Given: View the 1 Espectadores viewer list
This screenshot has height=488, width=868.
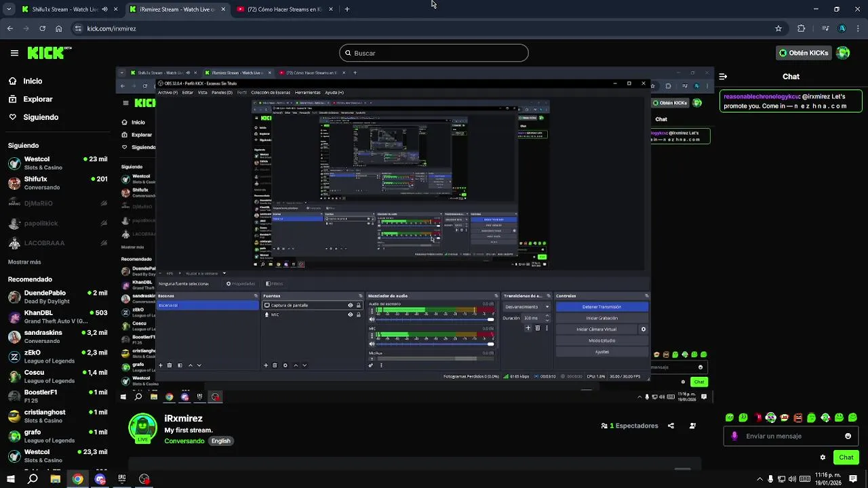Looking at the screenshot, I should pos(629,426).
